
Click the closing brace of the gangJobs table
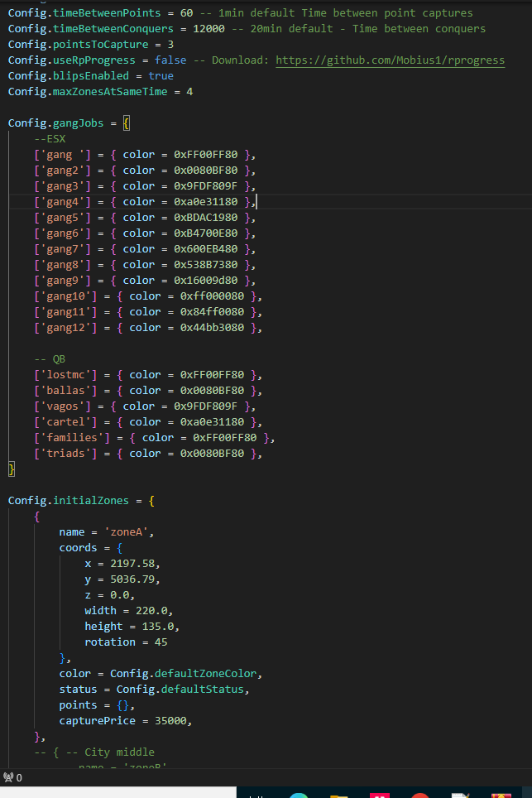coord(12,469)
